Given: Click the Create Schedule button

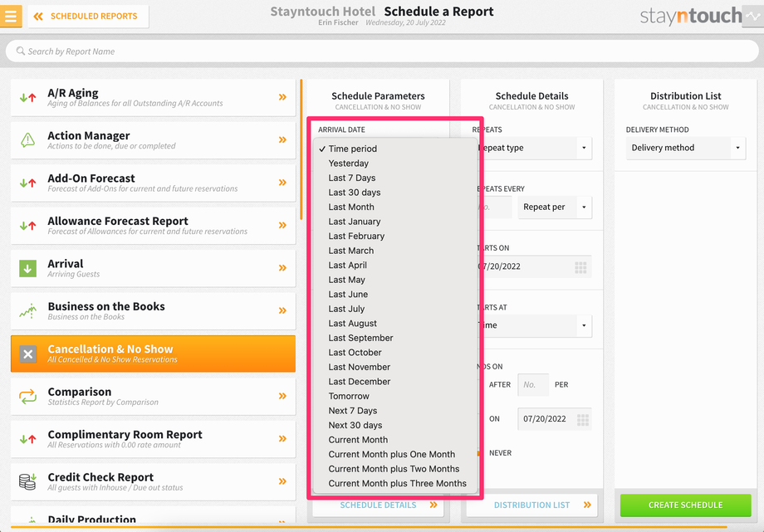Looking at the screenshot, I should pyautogui.click(x=686, y=505).
